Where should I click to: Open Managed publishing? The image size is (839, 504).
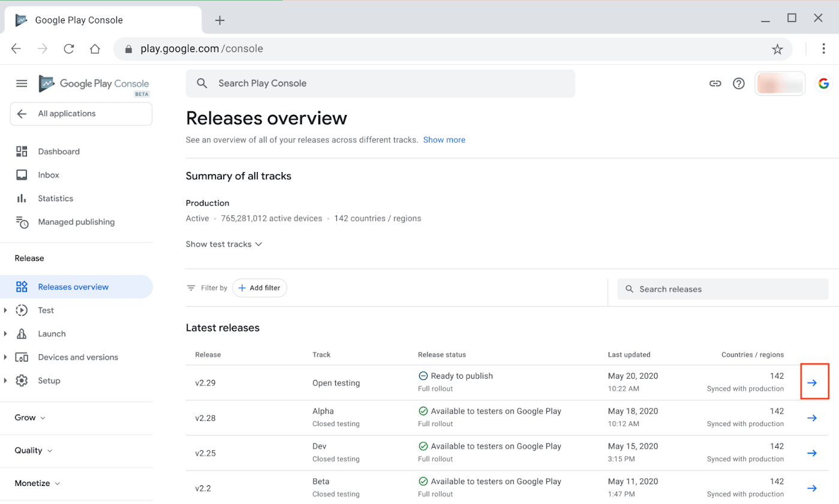coord(76,222)
